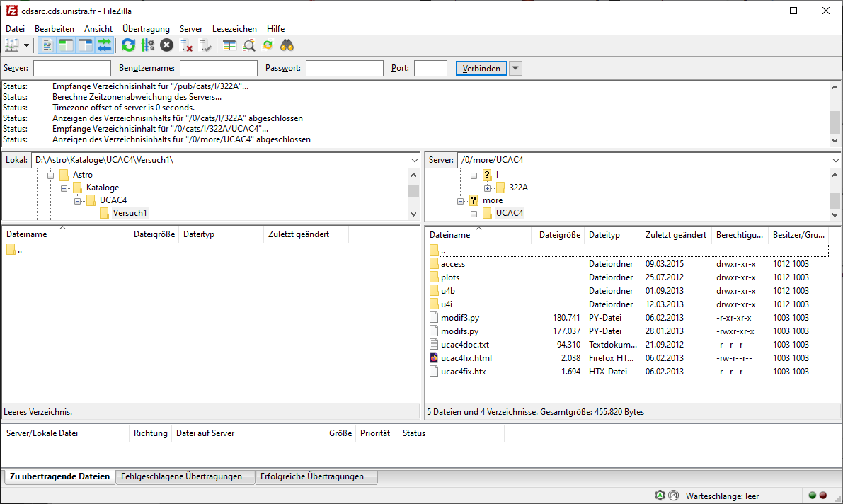Click the Verbinden button

coord(481,69)
